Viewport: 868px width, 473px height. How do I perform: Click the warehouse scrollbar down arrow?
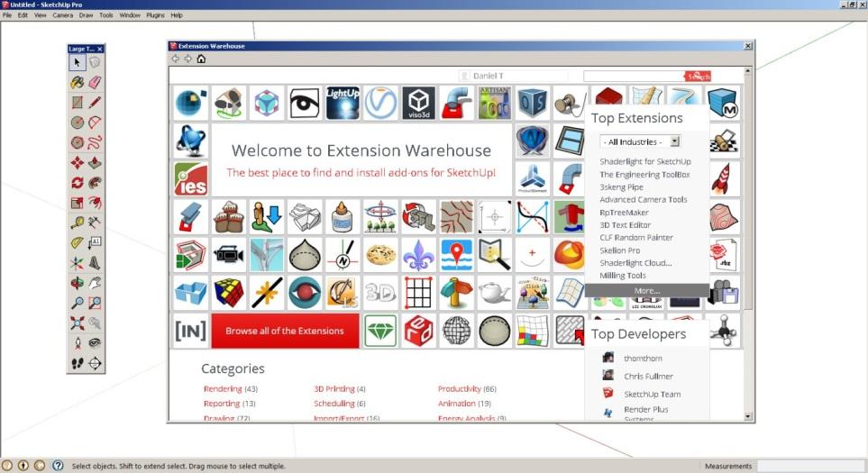(x=748, y=416)
